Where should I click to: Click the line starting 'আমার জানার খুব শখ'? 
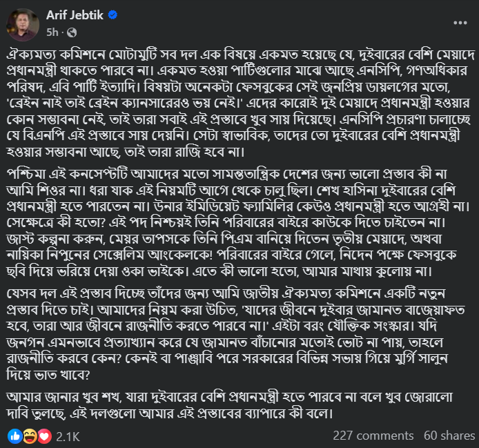[229, 398]
